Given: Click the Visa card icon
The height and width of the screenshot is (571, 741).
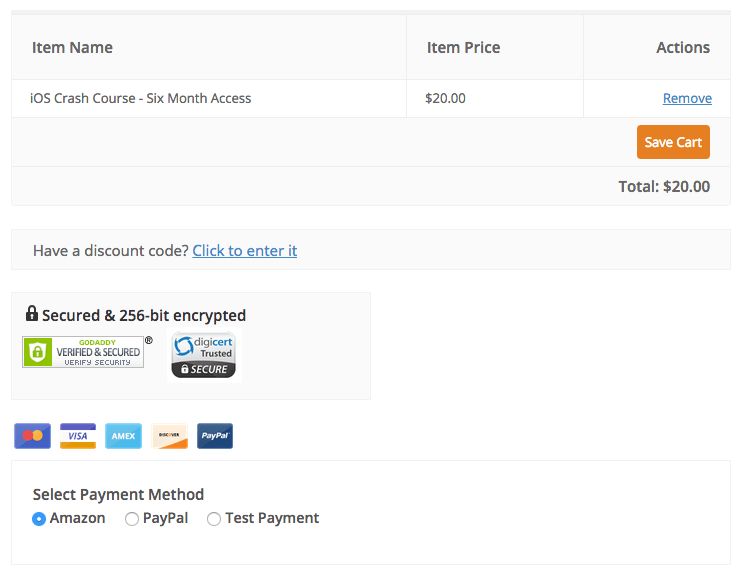Looking at the screenshot, I should [x=78, y=436].
